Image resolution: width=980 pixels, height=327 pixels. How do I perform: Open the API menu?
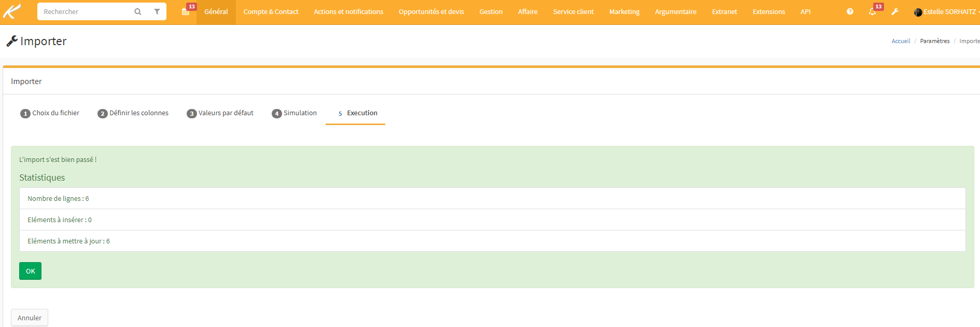[805, 11]
